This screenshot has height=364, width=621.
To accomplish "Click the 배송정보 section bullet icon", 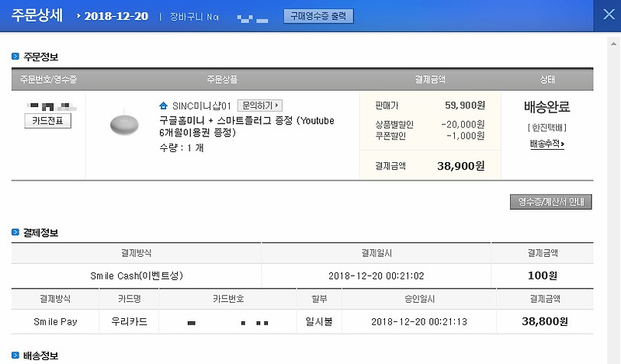I will click(16, 355).
